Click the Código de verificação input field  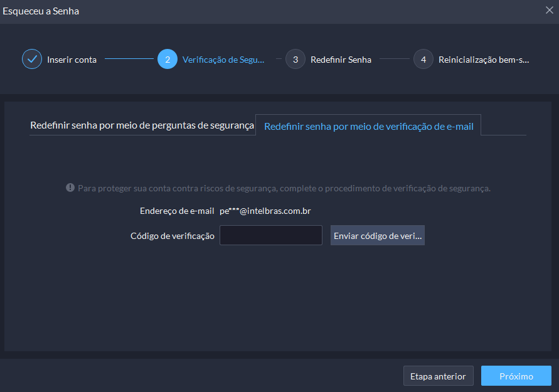(x=271, y=235)
